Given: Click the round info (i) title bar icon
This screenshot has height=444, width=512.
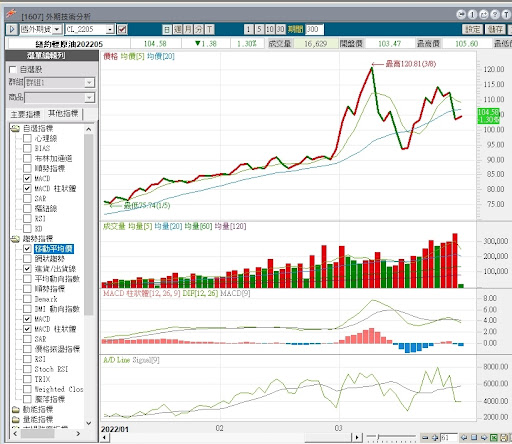Looking at the screenshot, I should [x=473, y=14].
